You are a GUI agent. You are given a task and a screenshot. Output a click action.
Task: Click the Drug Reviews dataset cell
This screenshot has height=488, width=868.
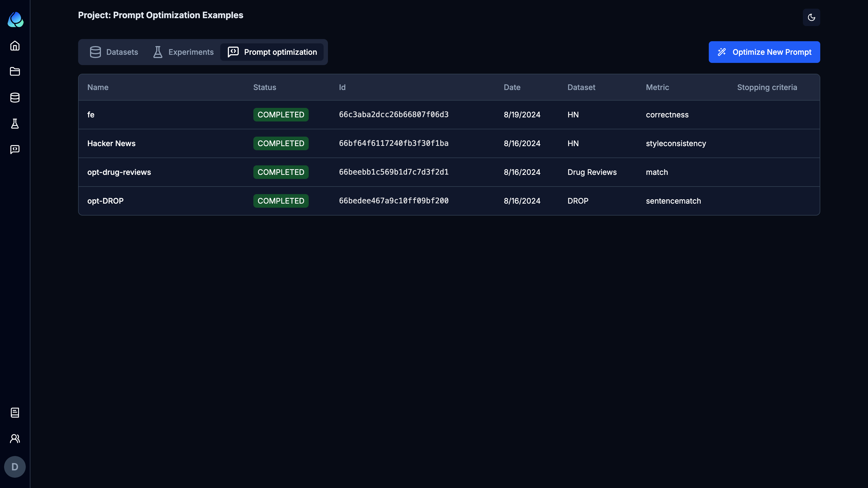tap(592, 172)
